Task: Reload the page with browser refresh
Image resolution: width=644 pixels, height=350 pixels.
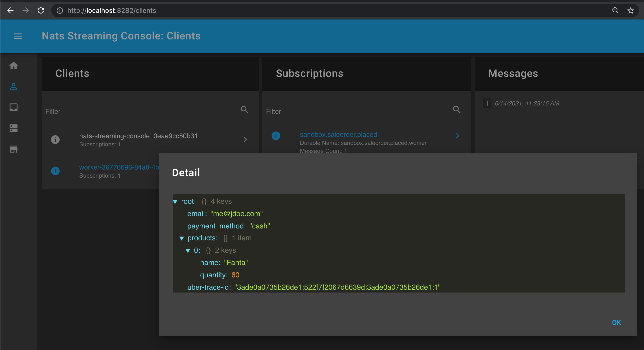Action: 41,10
